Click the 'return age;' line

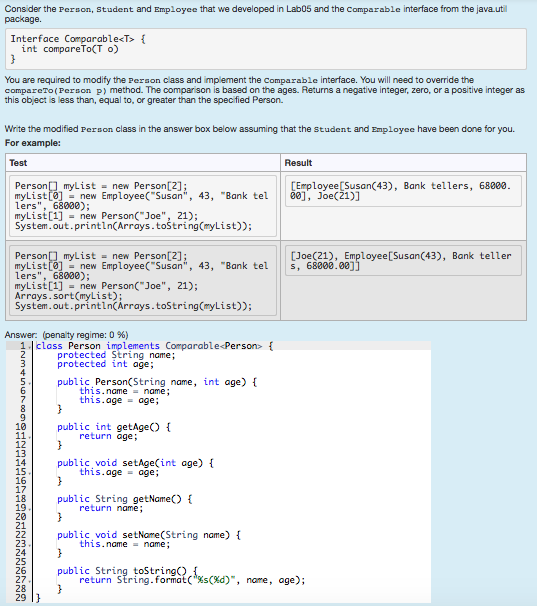108,436
